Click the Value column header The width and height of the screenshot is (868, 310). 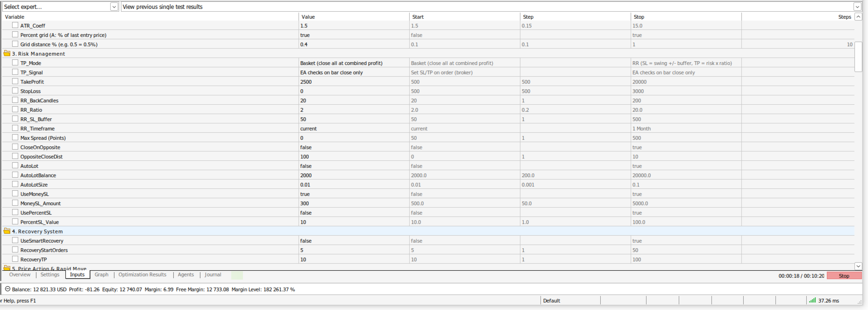(354, 17)
